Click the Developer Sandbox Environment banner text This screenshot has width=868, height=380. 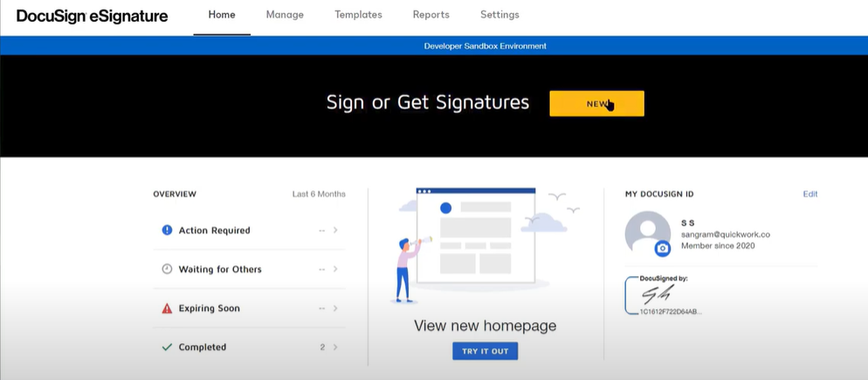coord(486,46)
